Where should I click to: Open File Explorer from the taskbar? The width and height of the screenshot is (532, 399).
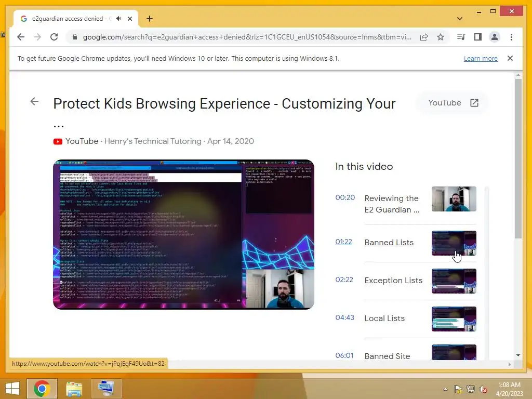(74, 389)
